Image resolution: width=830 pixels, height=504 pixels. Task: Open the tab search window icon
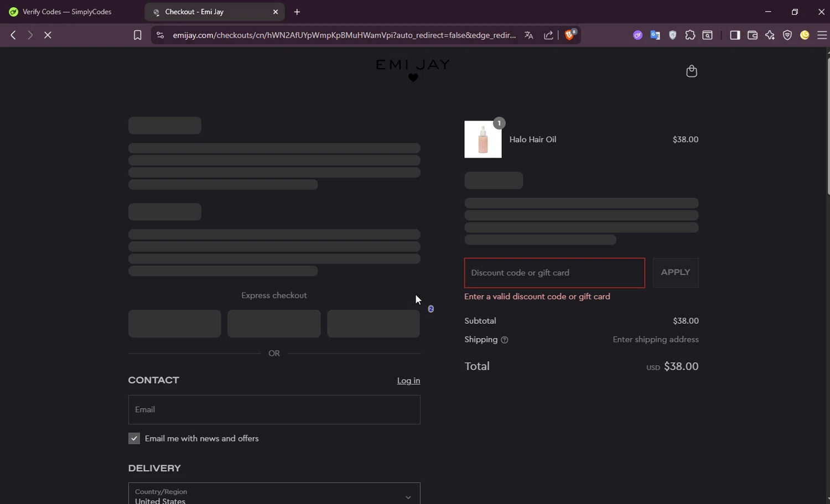708,35
